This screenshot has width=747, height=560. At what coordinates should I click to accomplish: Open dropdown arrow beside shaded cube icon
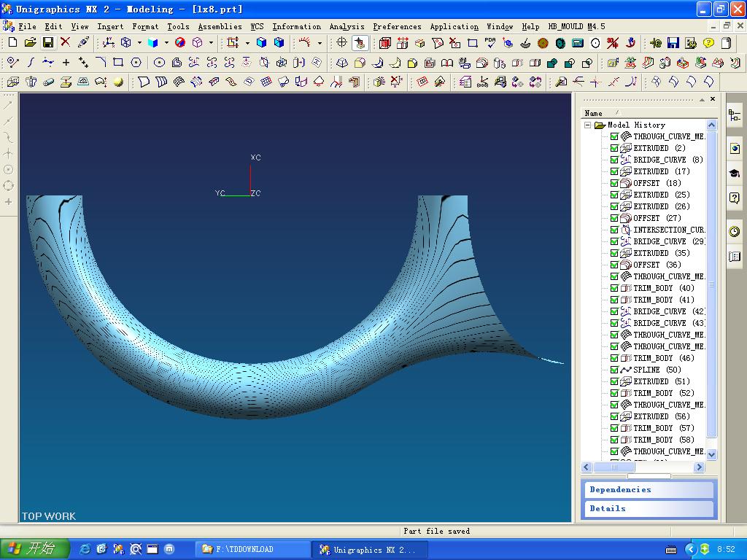point(166,43)
